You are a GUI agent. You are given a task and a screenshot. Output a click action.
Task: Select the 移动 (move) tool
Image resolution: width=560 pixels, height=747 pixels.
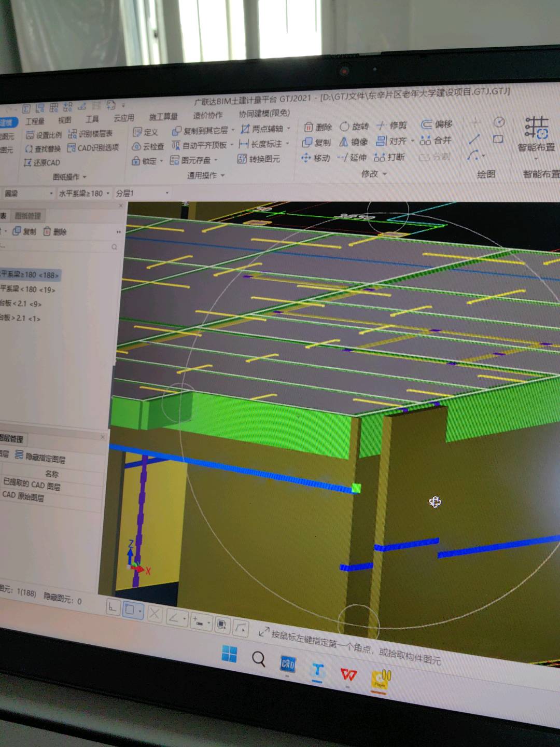[x=315, y=158]
